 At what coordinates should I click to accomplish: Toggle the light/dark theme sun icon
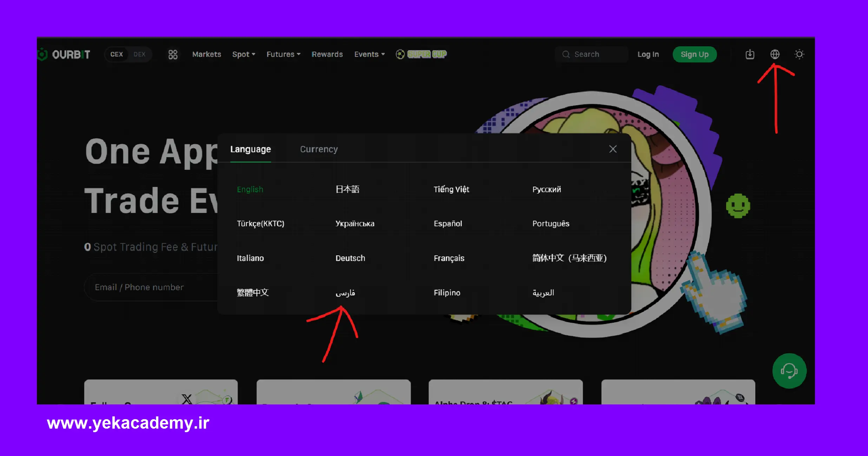[799, 54]
